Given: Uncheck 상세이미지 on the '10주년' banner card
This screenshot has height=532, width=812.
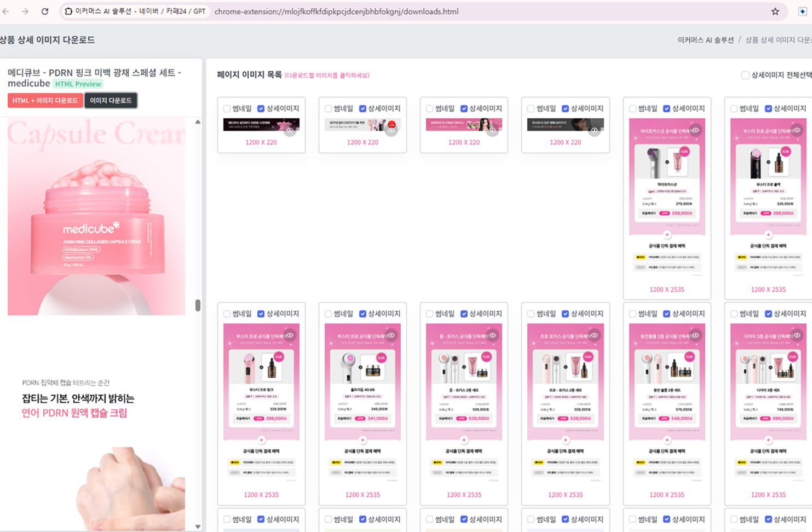Looking at the screenshot, I should coord(362,108).
